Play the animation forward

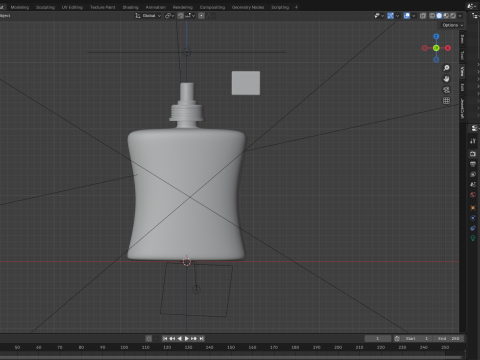click(187, 339)
